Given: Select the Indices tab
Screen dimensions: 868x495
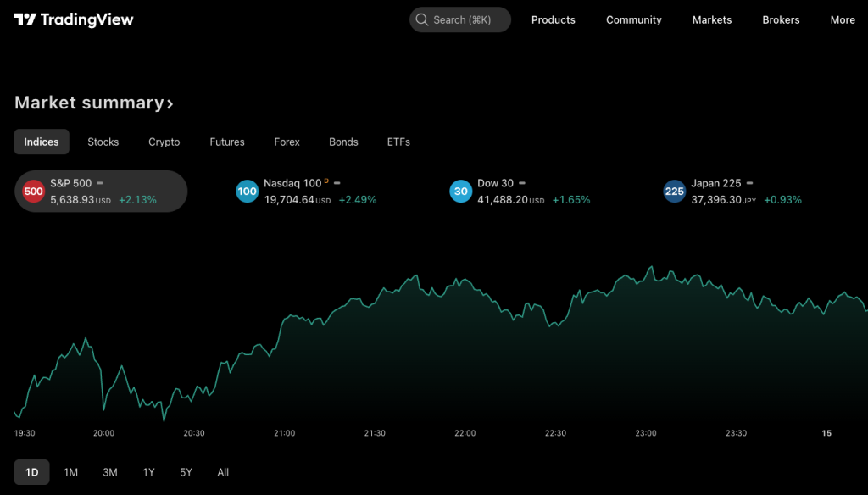Looking at the screenshot, I should [x=42, y=142].
